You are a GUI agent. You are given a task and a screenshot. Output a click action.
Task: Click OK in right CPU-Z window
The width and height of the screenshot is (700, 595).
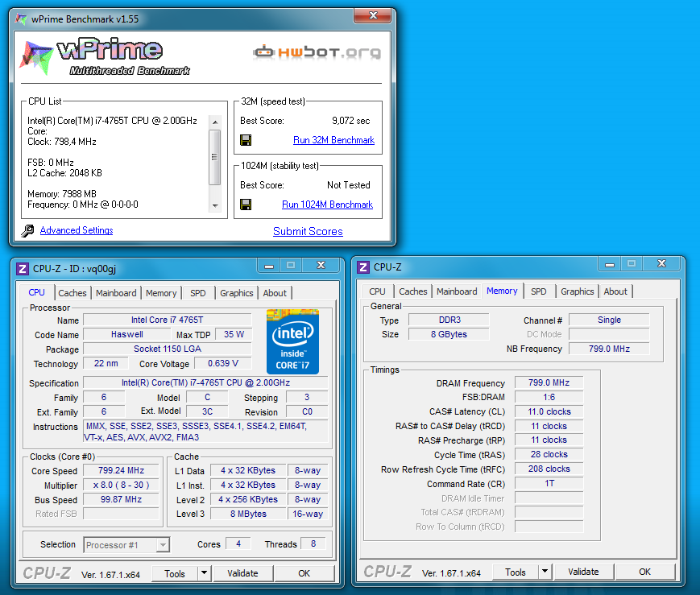[x=644, y=572]
